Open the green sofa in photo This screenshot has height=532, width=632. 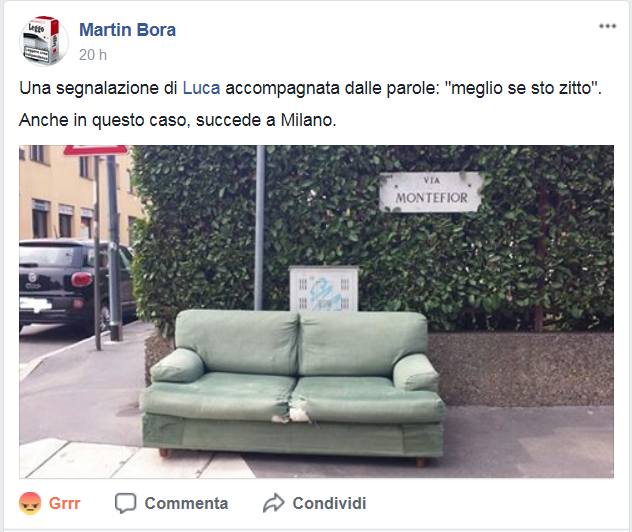(292, 386)
